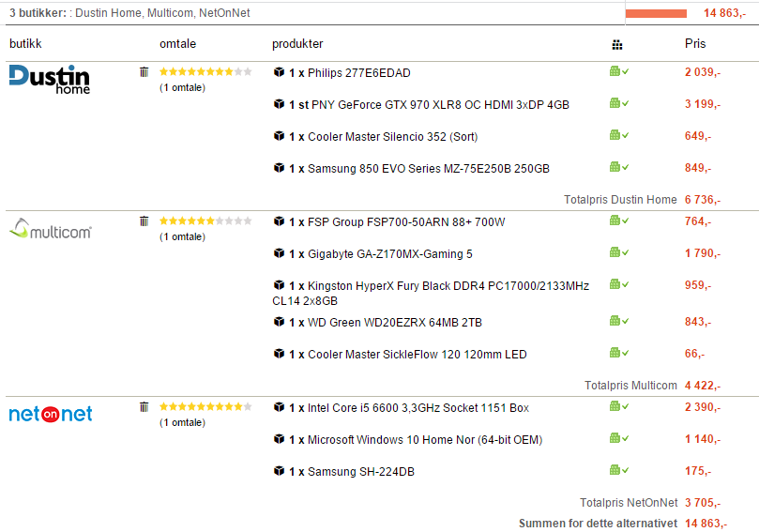Click the 14 863,- price at top

724,13
